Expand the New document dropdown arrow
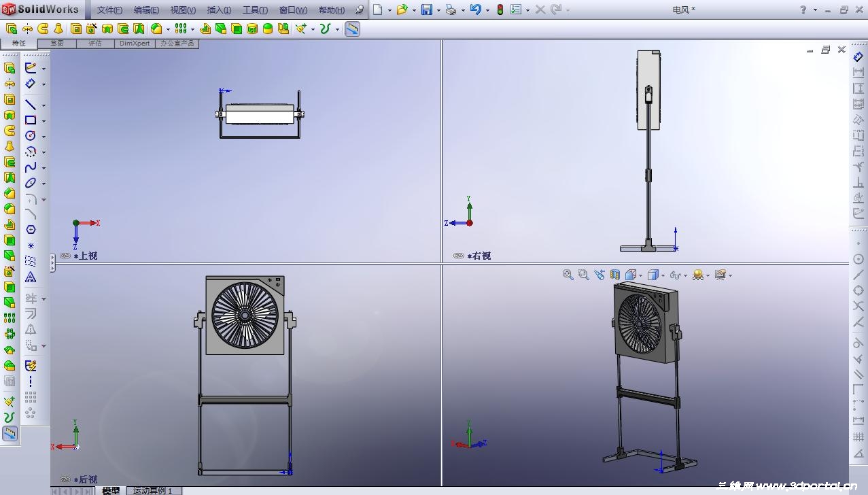Viewport: 868px width, 495px height. tap(389, 10)
